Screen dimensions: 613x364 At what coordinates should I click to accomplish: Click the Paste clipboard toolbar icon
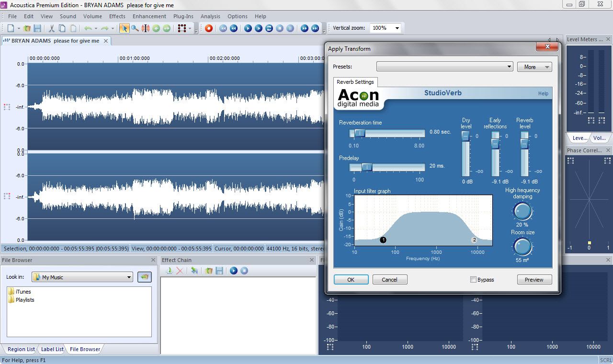73,28
